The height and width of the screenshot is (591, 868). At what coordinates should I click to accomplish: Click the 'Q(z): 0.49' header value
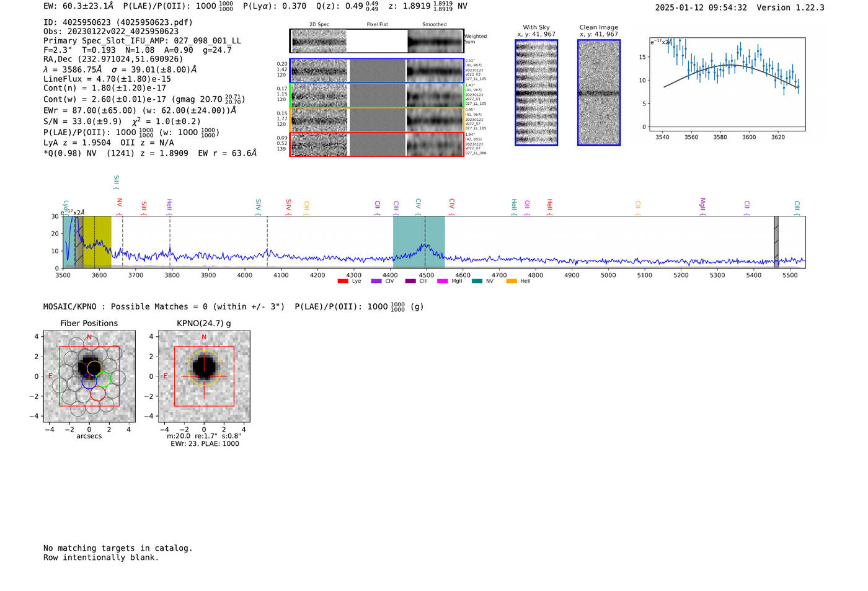click(340, 6)
